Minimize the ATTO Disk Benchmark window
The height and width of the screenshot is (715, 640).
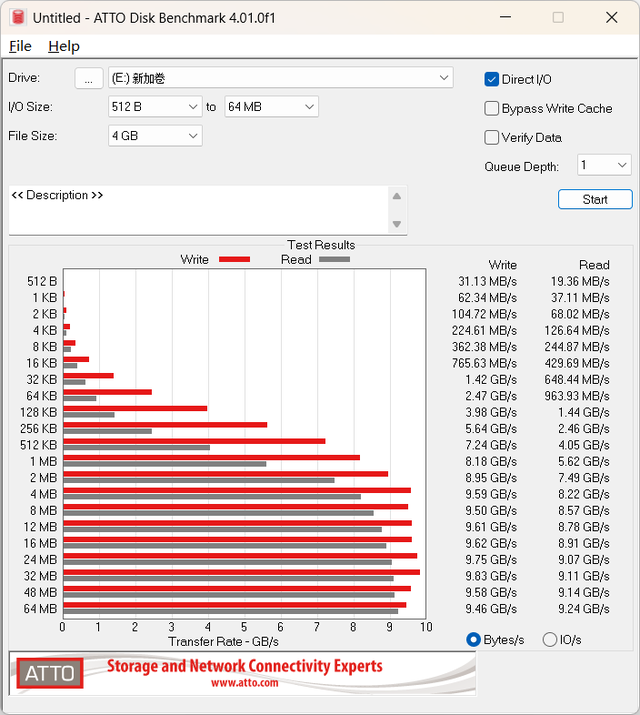pyautogui.click(x=505, y=17)
